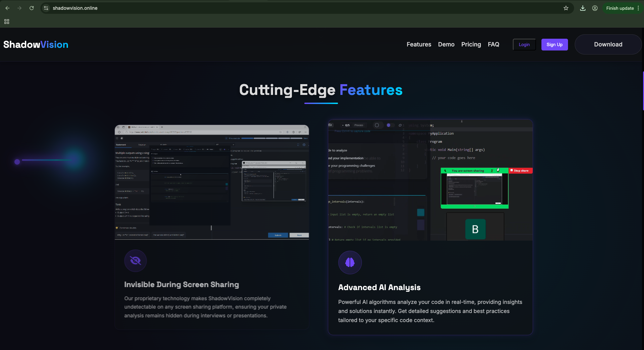Open the browser profile icon
Screen dimensions: 644x350
[x=595, y=8]
